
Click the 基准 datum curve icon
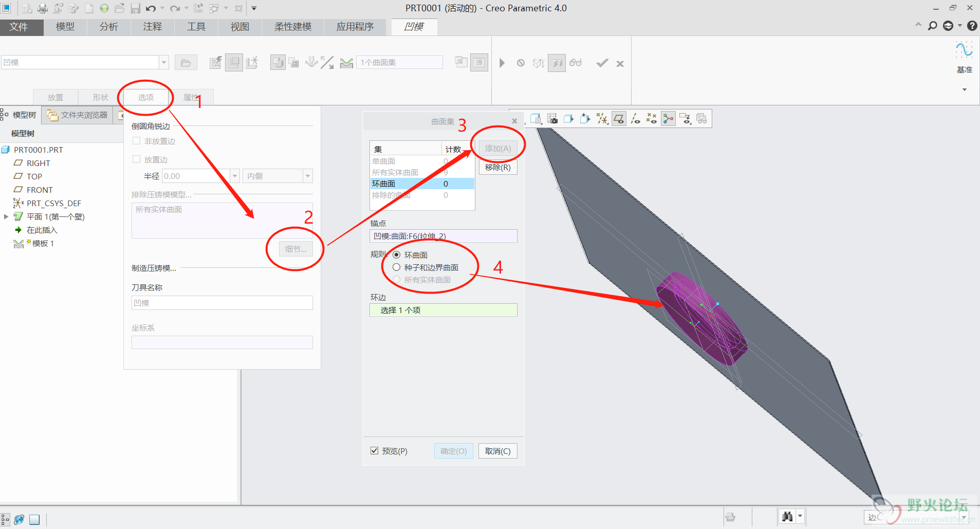964,50
